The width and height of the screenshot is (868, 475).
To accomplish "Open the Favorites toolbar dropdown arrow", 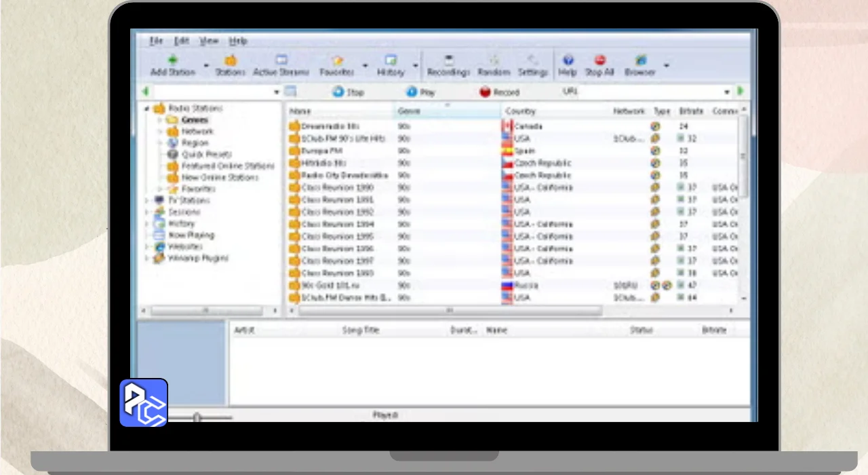I will click(x=365, y=66).
